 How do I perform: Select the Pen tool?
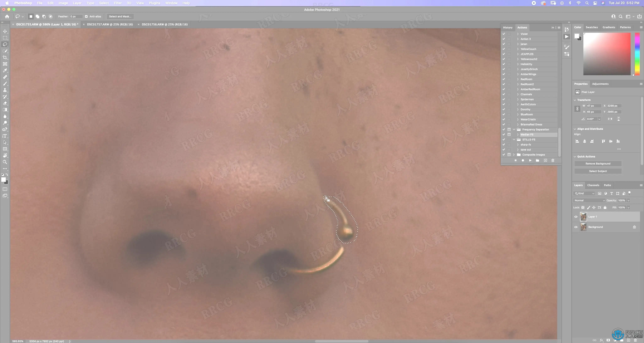pyautogui.click(x=5, y=129)
